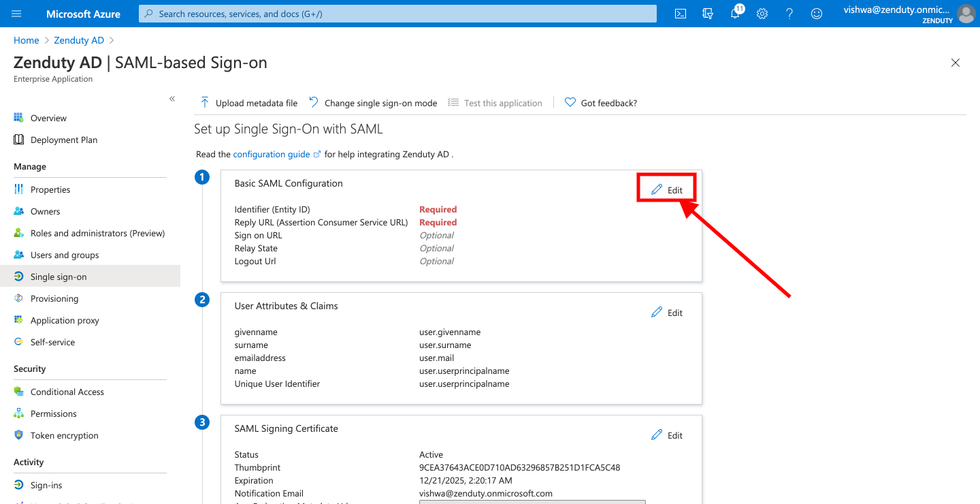Viewport: 980px width, 504px height.
Task: Click Unique User Identifier claim
Action: tap(277, 383)
